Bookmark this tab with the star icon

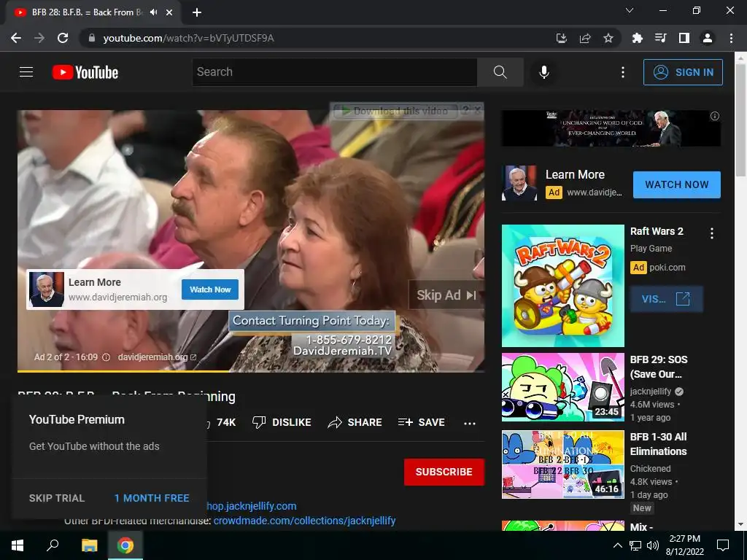608,38
